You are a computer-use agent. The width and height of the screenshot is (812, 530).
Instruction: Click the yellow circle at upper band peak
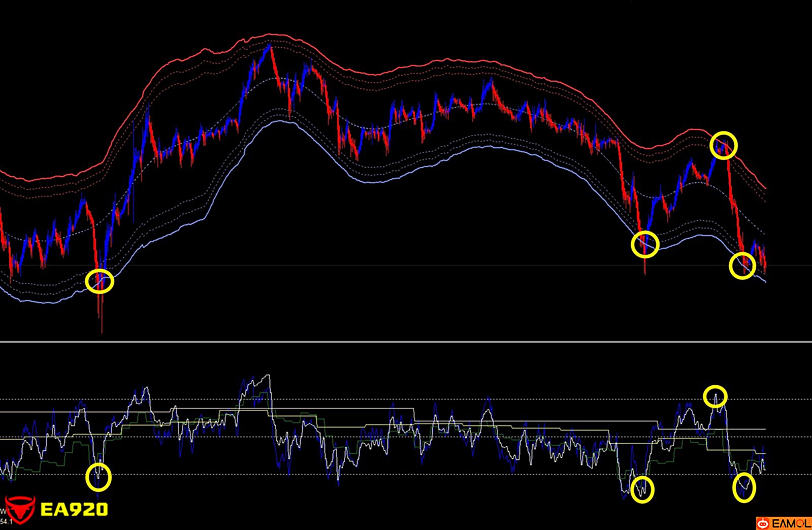pos(723,145)
